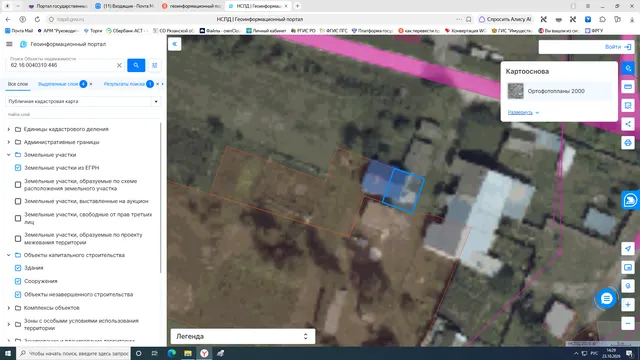
Task: Close the Выделенные слои tab
Action: [x=91, y=84]
